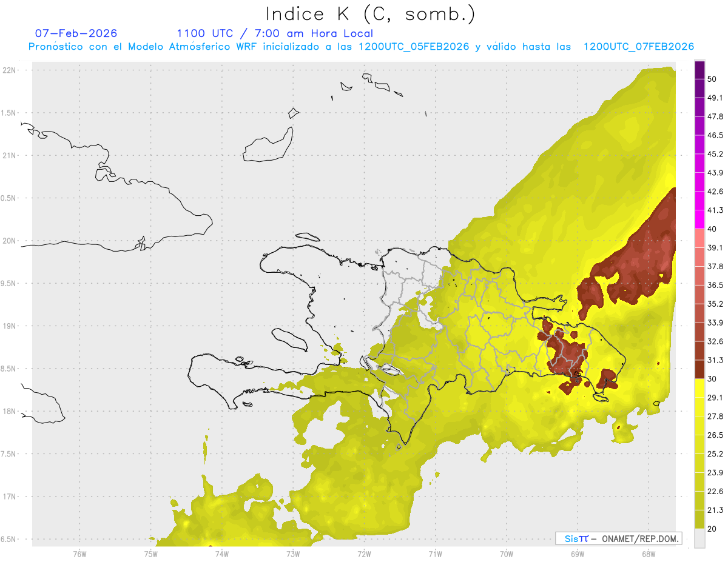728x562 pixels.
Task: Click the "Indice K (C, somb.)" title
Action: [x=371, y=14]
